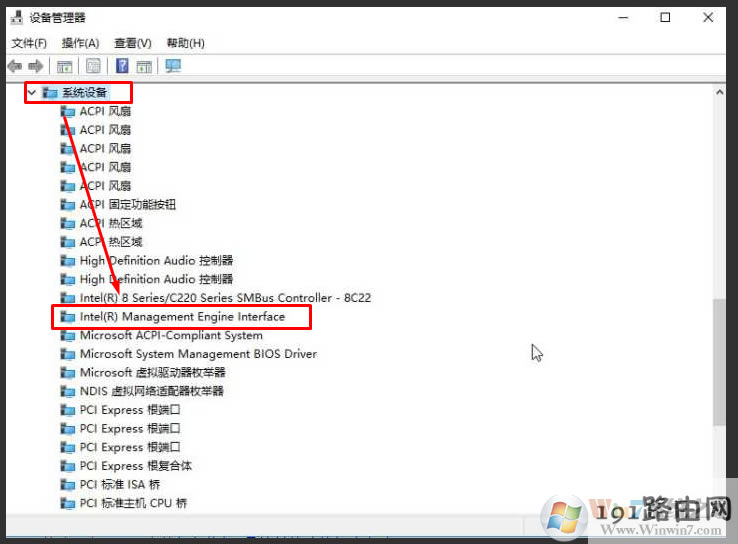Select the ACPI 固定功能按钮 entry
The width and height of the screenshot is (738, 544).
pos(127,204)
